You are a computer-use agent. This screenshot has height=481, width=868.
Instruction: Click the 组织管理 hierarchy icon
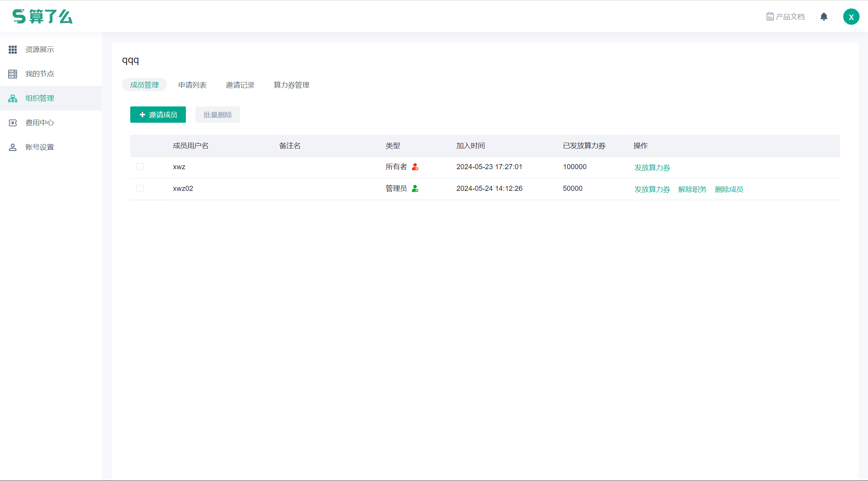pos(13,98)
